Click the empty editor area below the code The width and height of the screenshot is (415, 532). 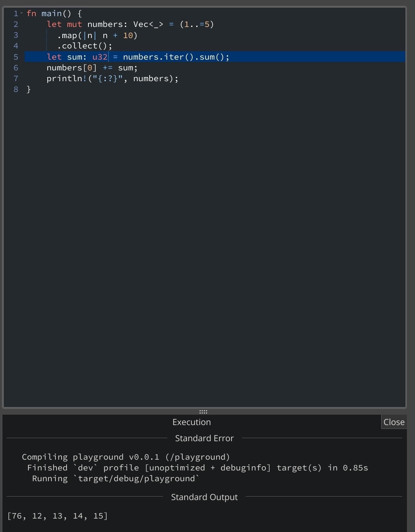pyautogui.click(x=204, y=250)
